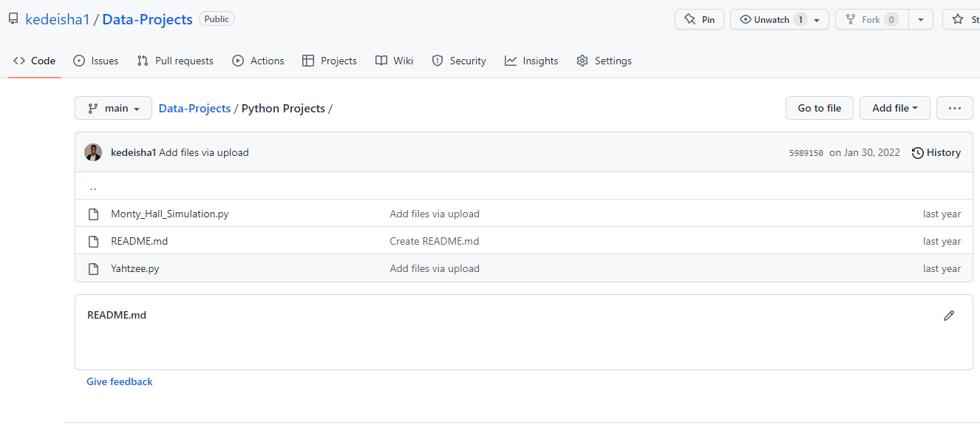Screen dimensions: 980x428
Task: Click the Go to file button
Action: click(819, 108)
